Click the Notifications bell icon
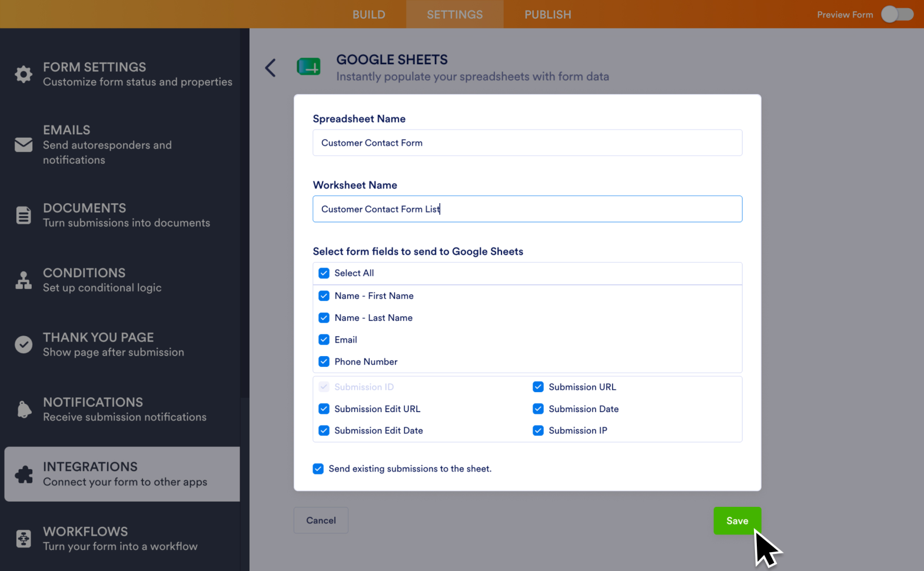Screen dimensions: 924x571 [x=24, y=409]
